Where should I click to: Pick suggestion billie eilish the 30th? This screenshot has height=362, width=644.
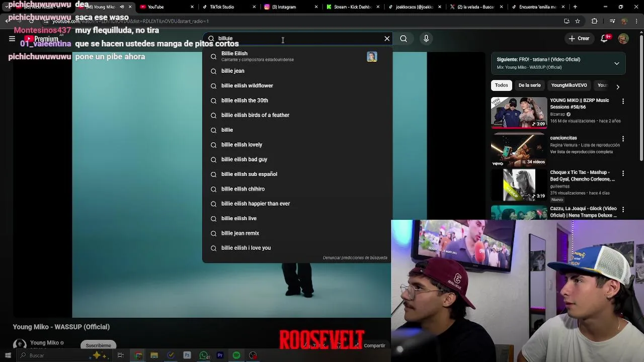(x=297, y=101)
